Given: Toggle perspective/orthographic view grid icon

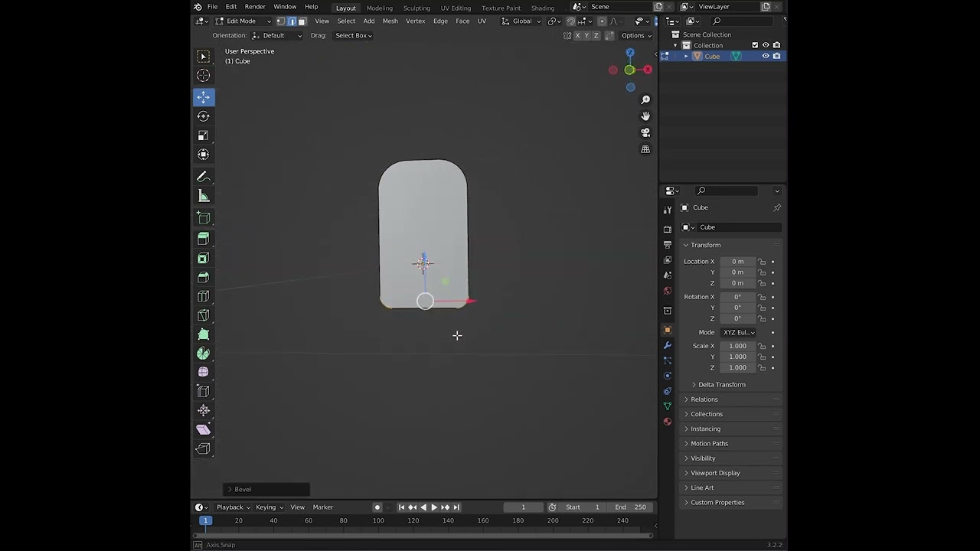Looking at the screenshot, I should (x=645, y=149).
